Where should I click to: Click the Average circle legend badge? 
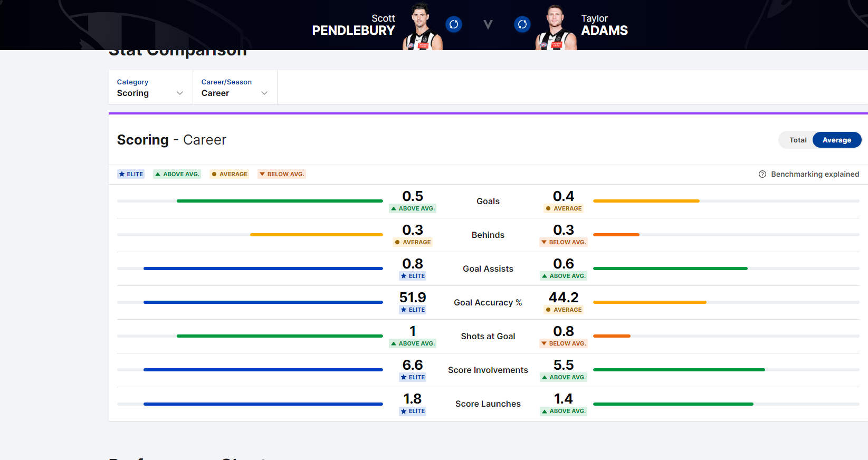pyautogui.click(x=229, y=174)
